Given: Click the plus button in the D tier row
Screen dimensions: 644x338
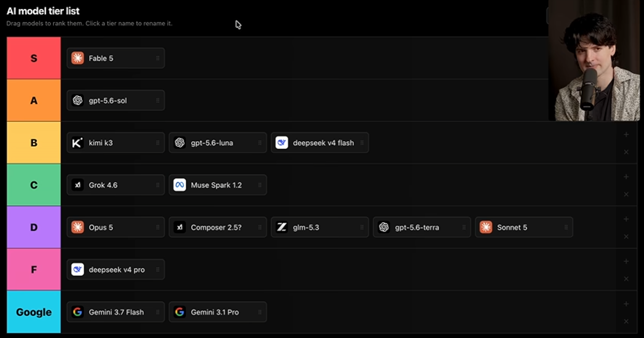Looking at the screenshot, I should (626, 219).
